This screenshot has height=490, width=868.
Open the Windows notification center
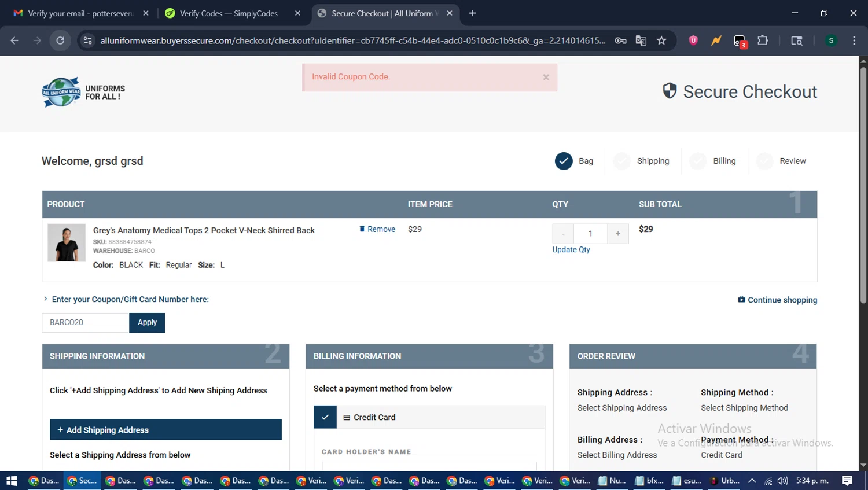point(847,481)
